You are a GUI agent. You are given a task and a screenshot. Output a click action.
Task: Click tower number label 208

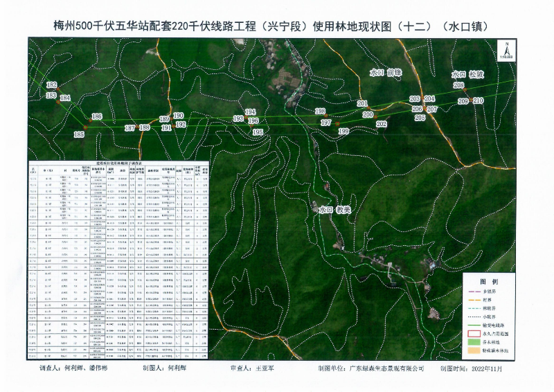[458, 85]
